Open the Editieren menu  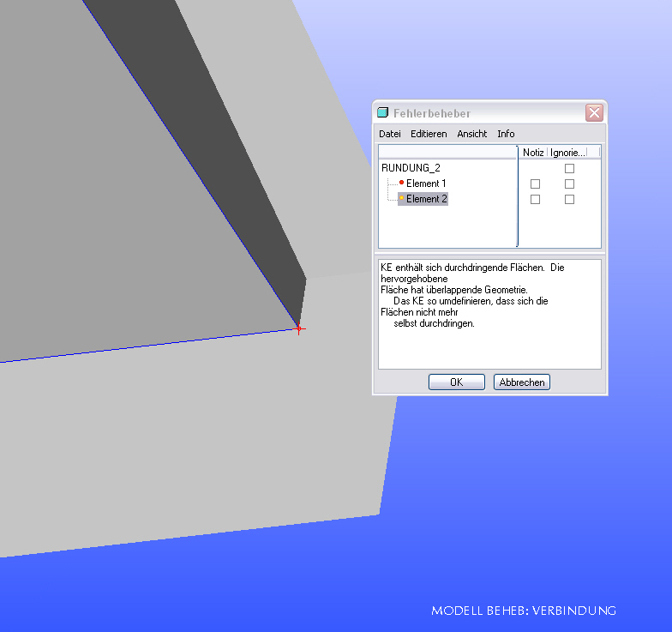click(429, 134)
